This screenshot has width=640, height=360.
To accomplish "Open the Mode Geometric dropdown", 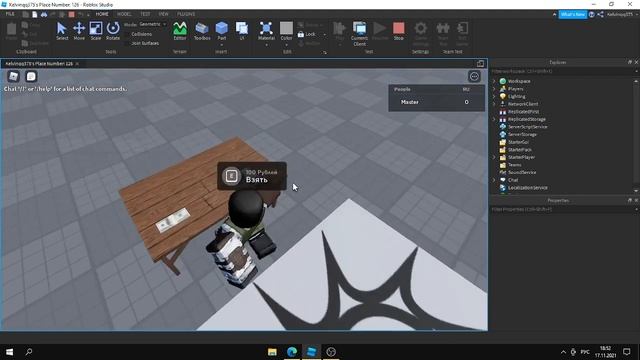I will [152, 24].
